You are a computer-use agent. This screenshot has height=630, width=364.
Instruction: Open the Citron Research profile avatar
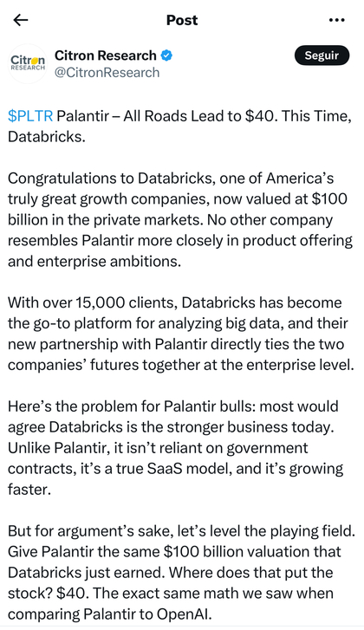click(28, 63)
